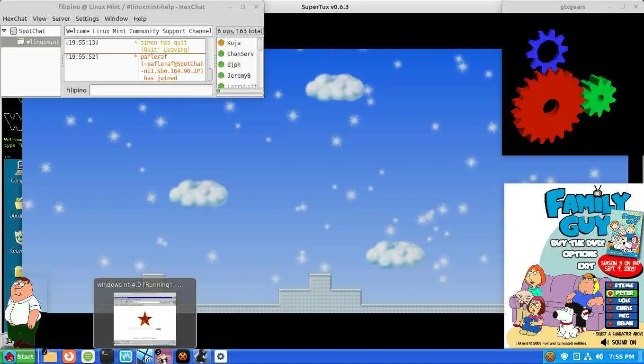644x364 pixels.
Task: Open the network connections tray icon
Action: (588, 356)
